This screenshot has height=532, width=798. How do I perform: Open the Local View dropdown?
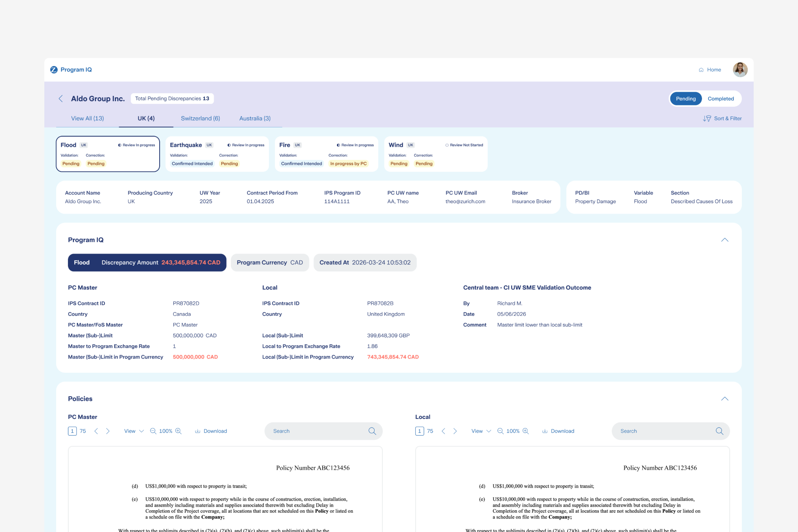tap(481, 431)
